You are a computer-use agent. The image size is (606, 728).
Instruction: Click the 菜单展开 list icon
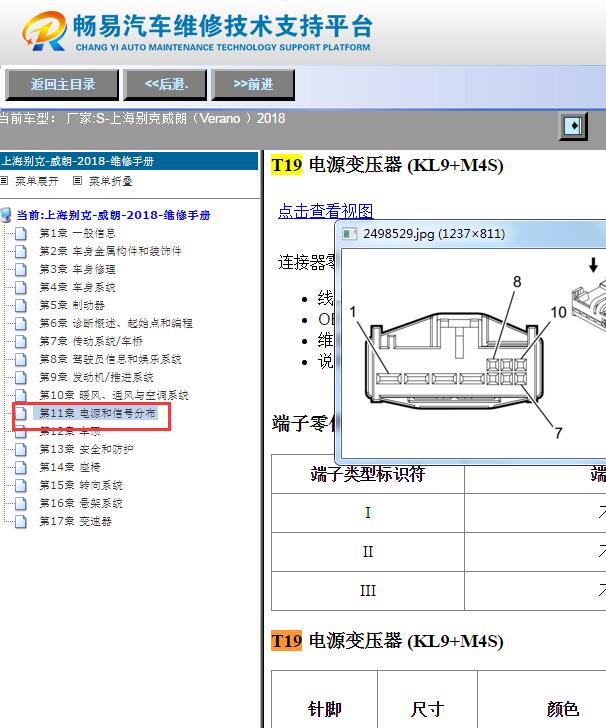click(x=4, y=181)
